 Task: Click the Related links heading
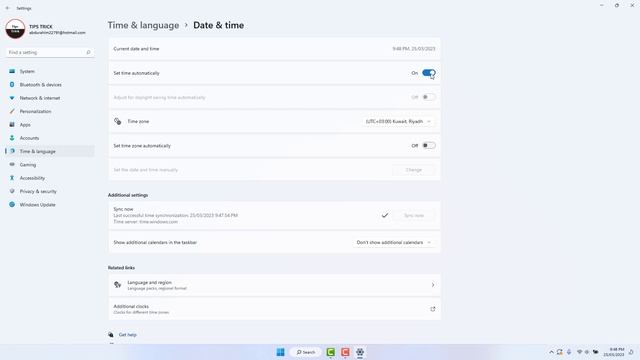tap(121, 268)
